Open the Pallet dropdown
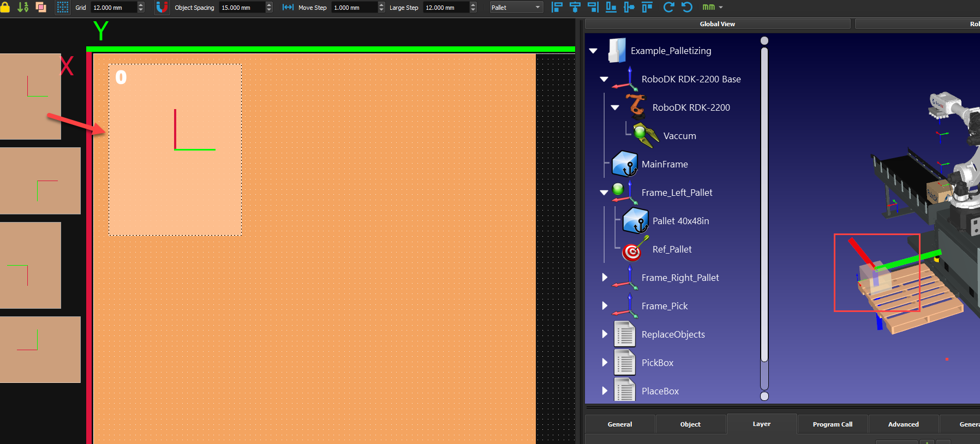Image resolution: width=980 pixels, height=444 pixels. pyautogui.click(x=515, y=8)
